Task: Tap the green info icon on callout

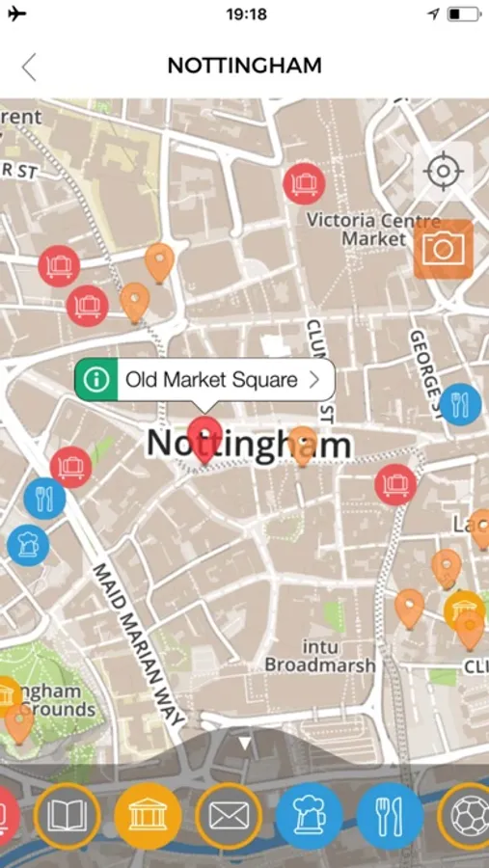Action: pos(96,380)
